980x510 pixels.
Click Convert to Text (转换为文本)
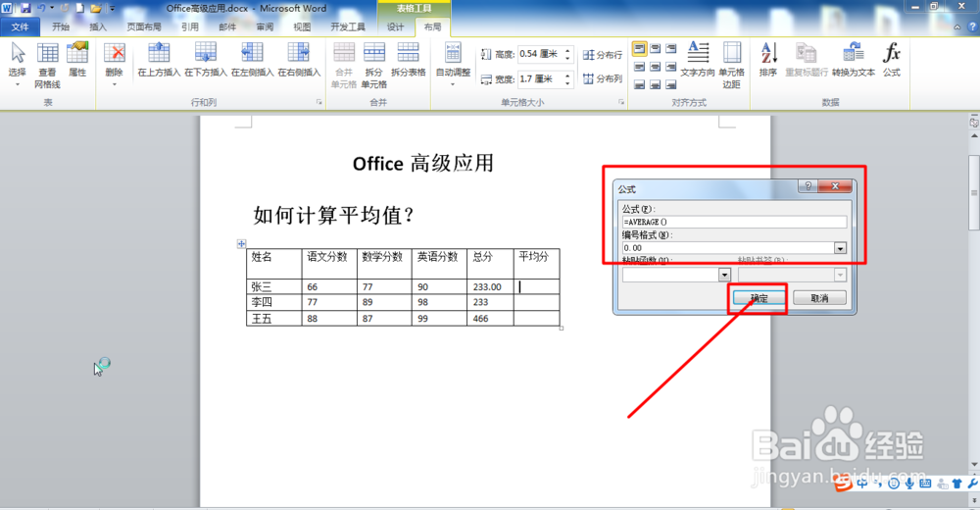click(854, 60)
